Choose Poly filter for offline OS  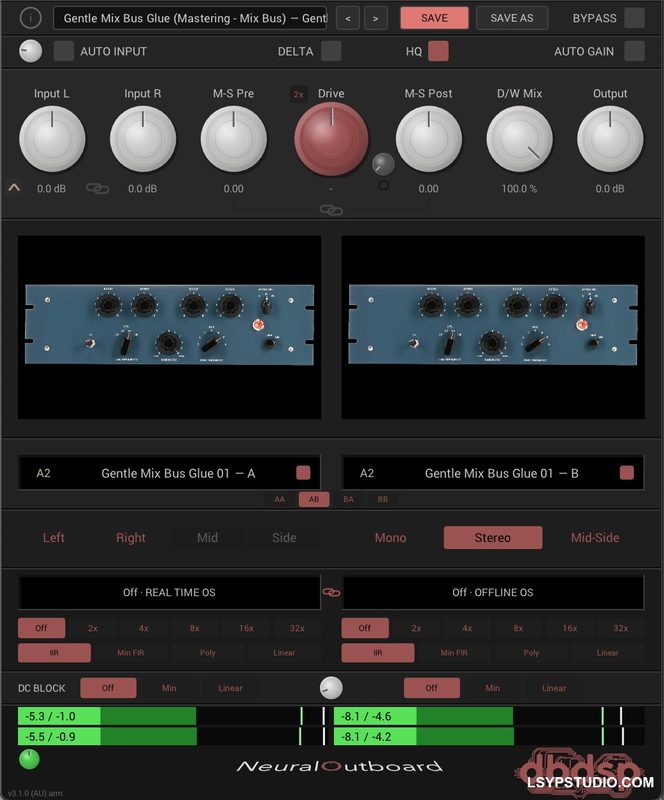tap(531, 653)
